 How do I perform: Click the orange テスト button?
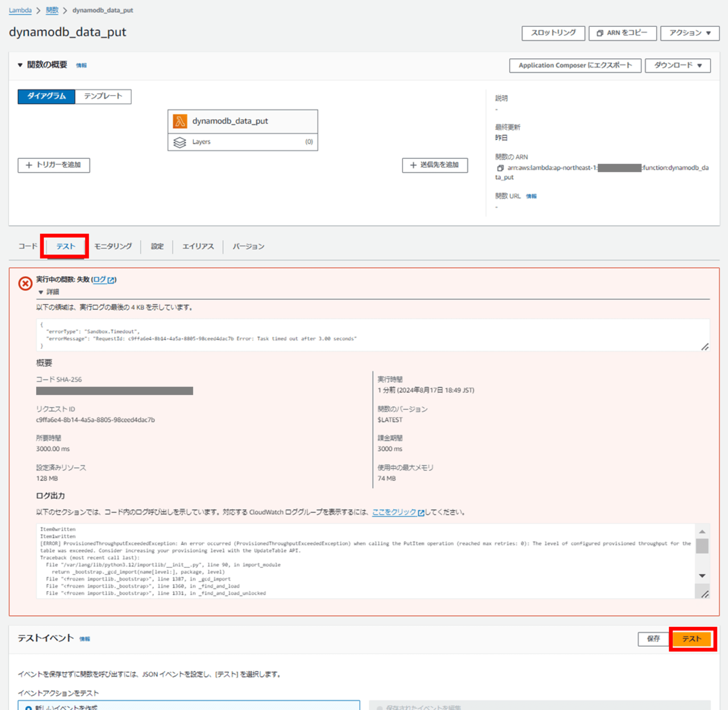point(692,639)
